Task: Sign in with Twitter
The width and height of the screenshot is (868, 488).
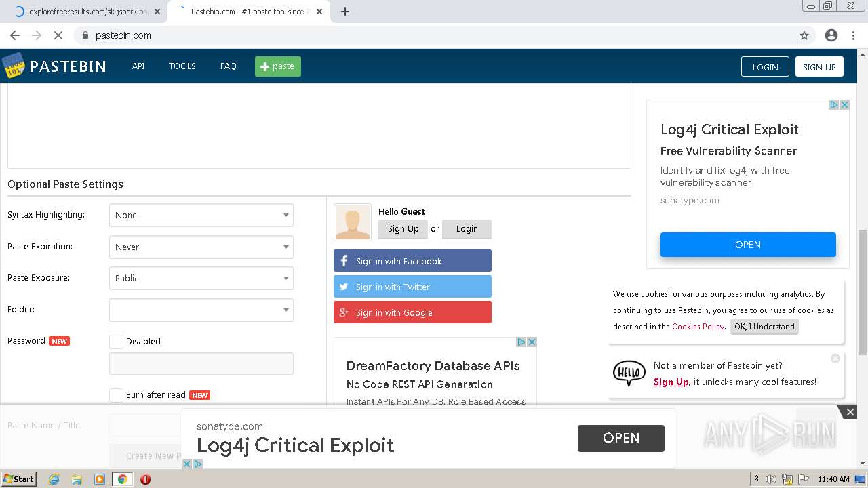Action: point(412,287)
